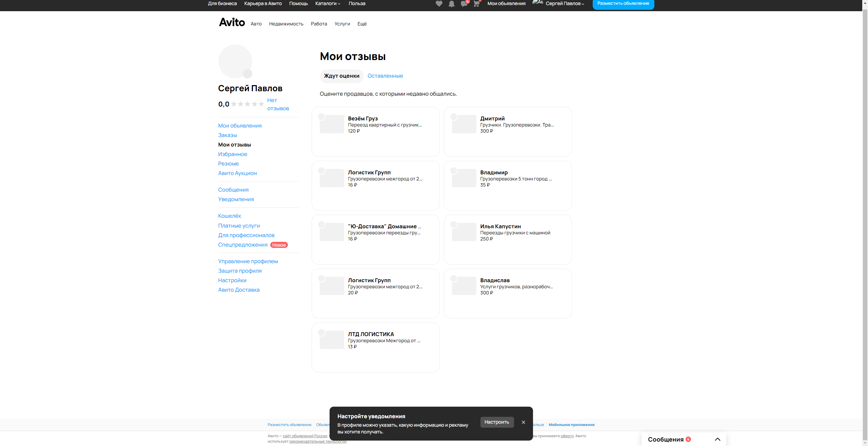
Task: Switch to the Оставленные tab
Action: (x=385, y=76)
